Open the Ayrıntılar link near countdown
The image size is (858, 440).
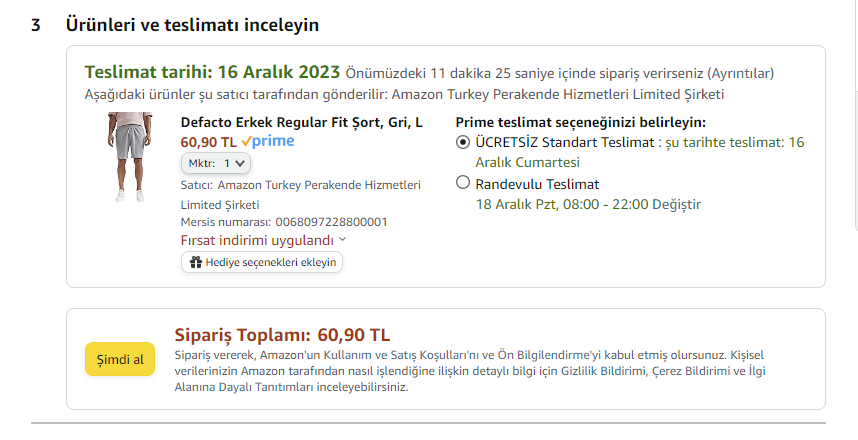pos(739,73)
